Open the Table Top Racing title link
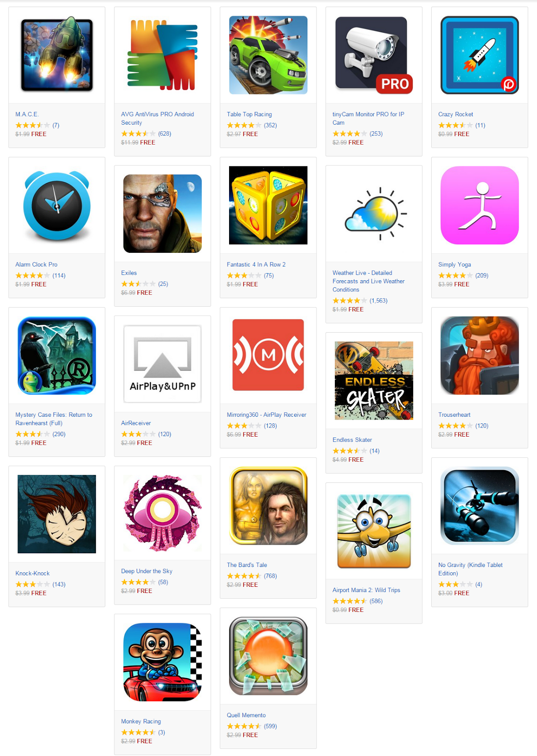This screenshot has height=756, width=537. pyautogui.click(x=249, y=114)
